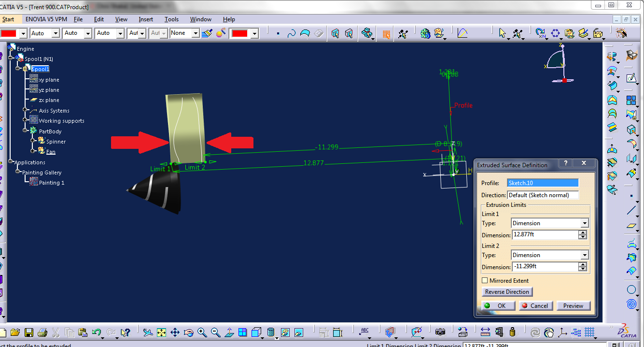This screenshot has height=347, width=644.
Task: Expand the Fan tree node
Action: (x=32, y=151)
